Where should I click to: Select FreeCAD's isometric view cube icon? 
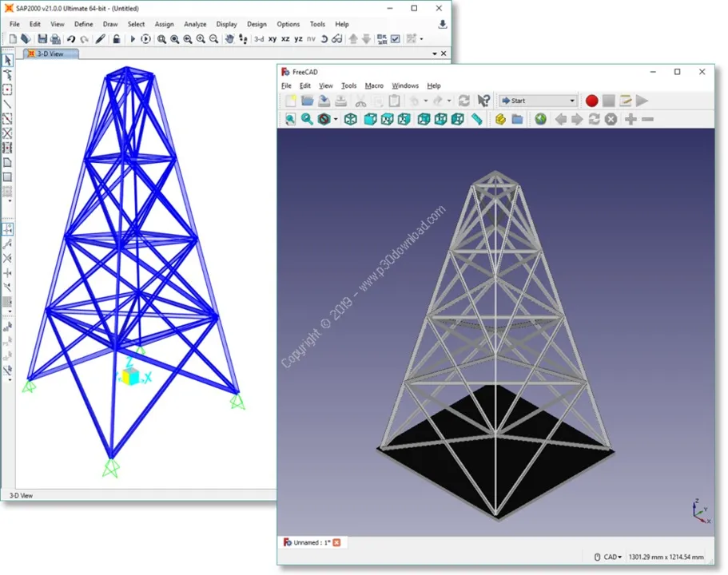tap(351, 119)
